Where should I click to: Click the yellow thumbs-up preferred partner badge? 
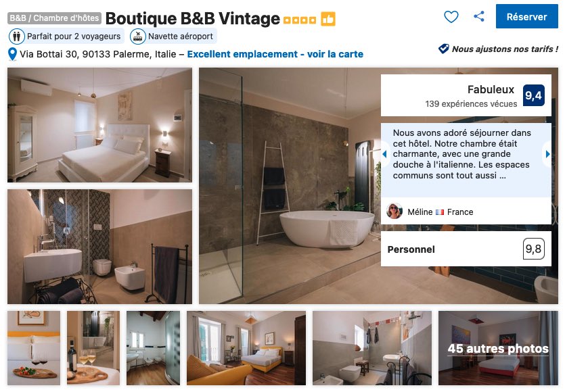pos(328,19)
